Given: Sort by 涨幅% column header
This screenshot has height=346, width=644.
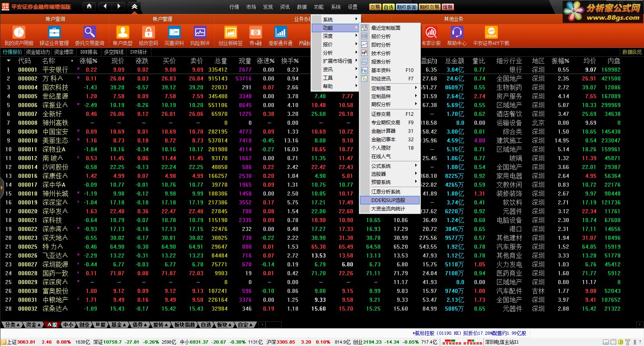Looking at the screenshot, I should [x=88, y=61].
